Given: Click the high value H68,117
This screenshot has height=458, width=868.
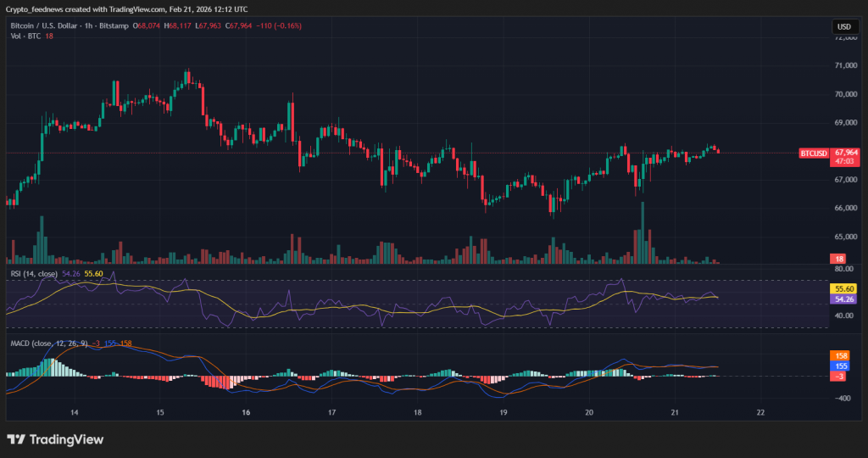Looking at the screenshot, I should pyautogui.click(x=178, y=25).
